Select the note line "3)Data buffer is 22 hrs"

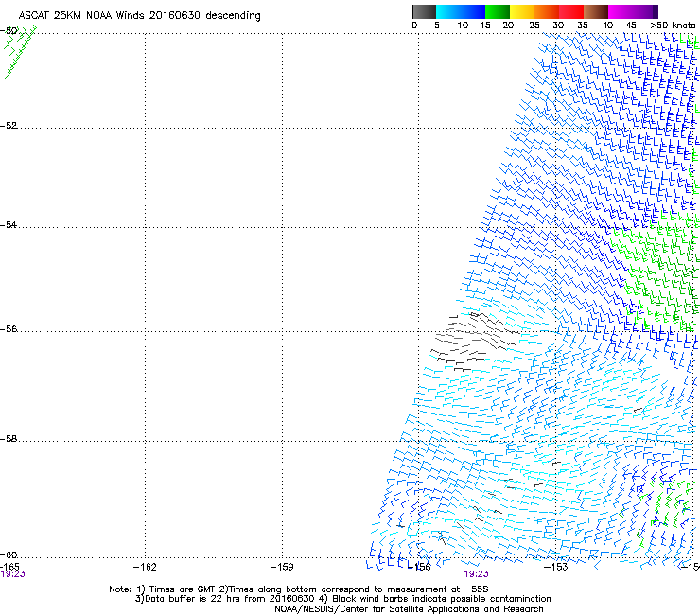pos(342,599)
